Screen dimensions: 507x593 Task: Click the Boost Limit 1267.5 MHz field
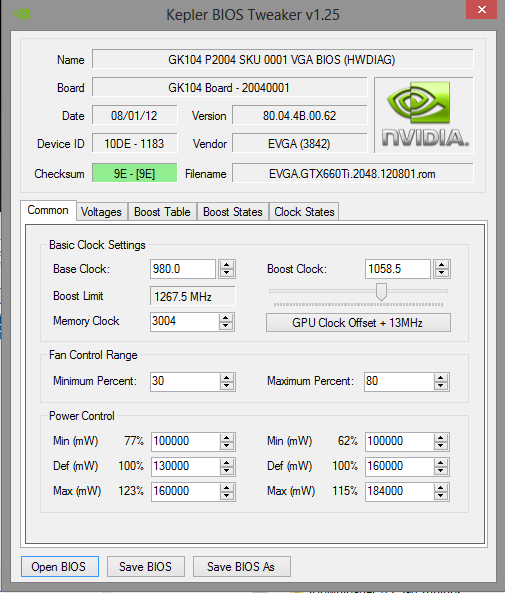(193, 296)
